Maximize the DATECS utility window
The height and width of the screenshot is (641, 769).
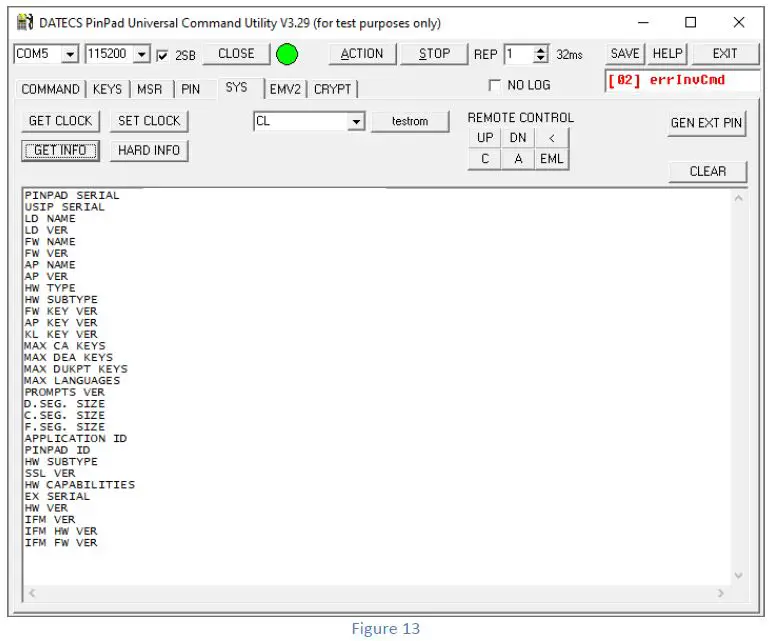[691, 22]
